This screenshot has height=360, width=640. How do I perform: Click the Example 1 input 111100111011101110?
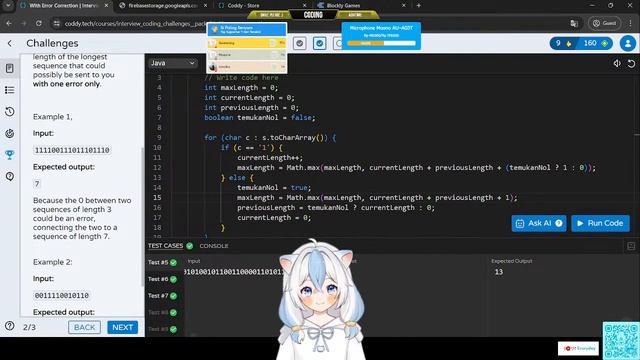pos(72,150)
